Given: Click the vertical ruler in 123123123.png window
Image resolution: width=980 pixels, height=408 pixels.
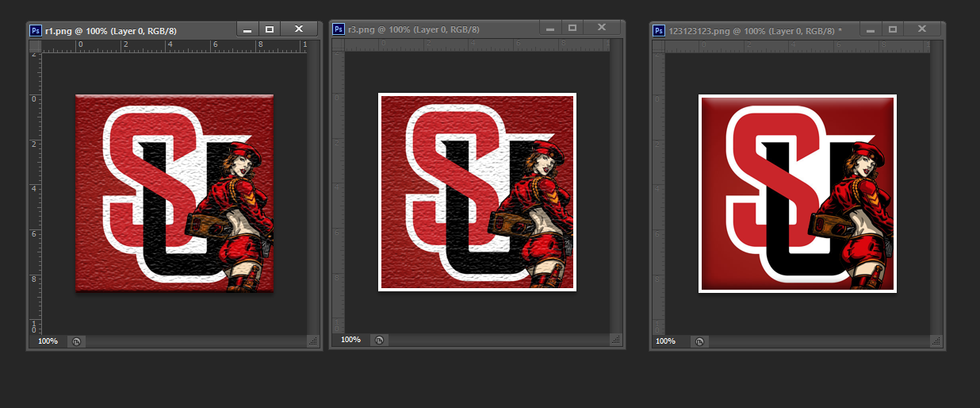Looking at the screenshot, I should (658, 193).
